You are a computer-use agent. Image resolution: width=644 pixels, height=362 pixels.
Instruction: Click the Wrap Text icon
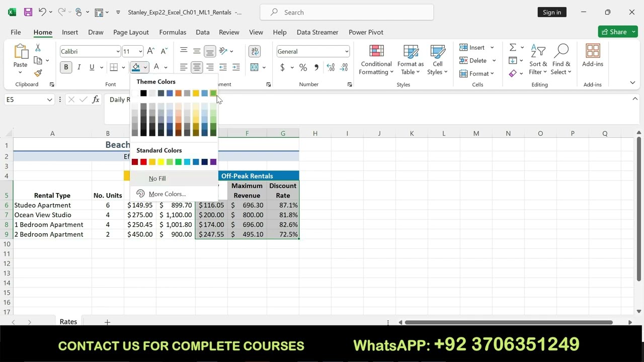[x=255, y=51]
